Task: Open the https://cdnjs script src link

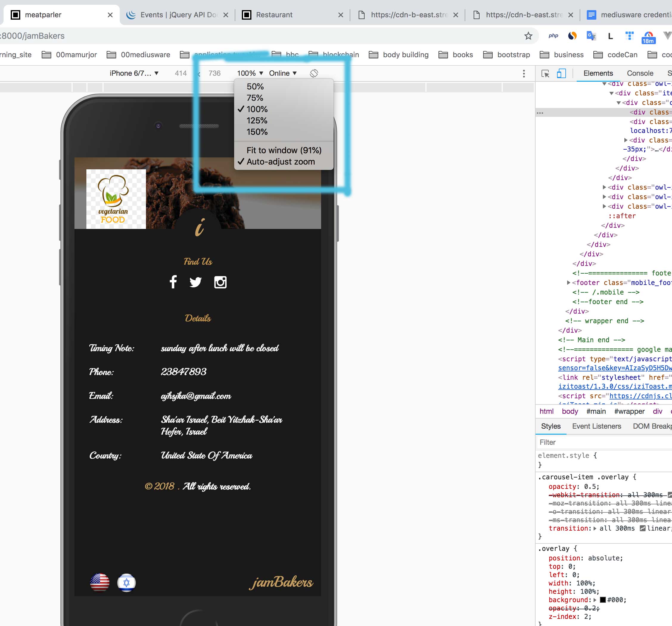Action: click(640, 396)
